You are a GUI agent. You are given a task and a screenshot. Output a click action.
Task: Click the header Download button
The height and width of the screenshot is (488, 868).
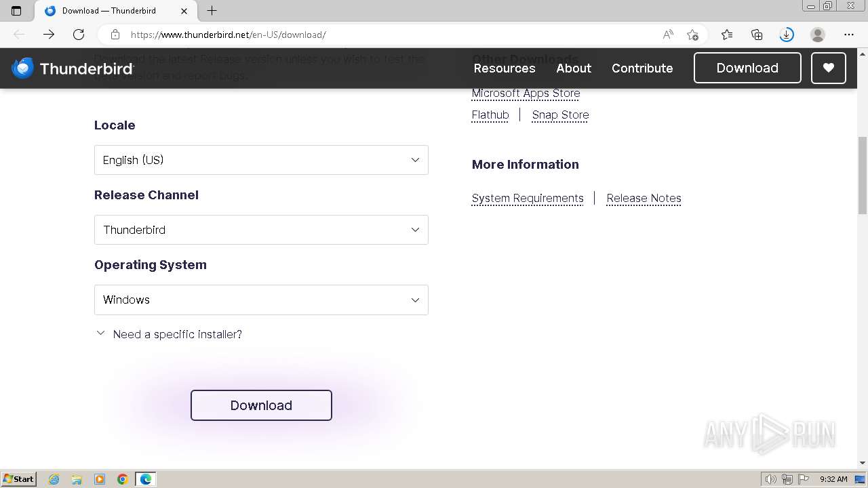[x=747, y=68]
